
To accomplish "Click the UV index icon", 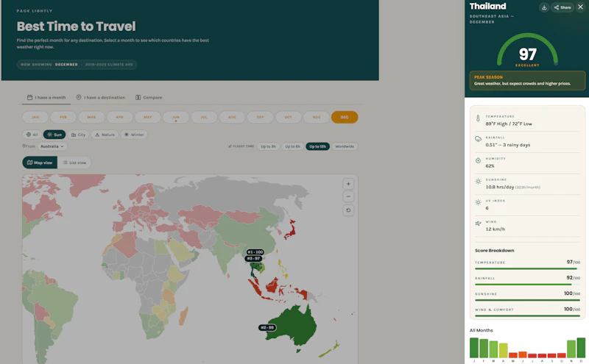I will pos(478,203).
